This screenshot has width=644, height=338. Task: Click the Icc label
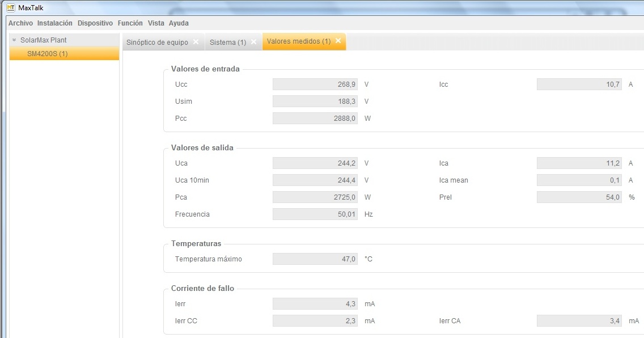443,84
